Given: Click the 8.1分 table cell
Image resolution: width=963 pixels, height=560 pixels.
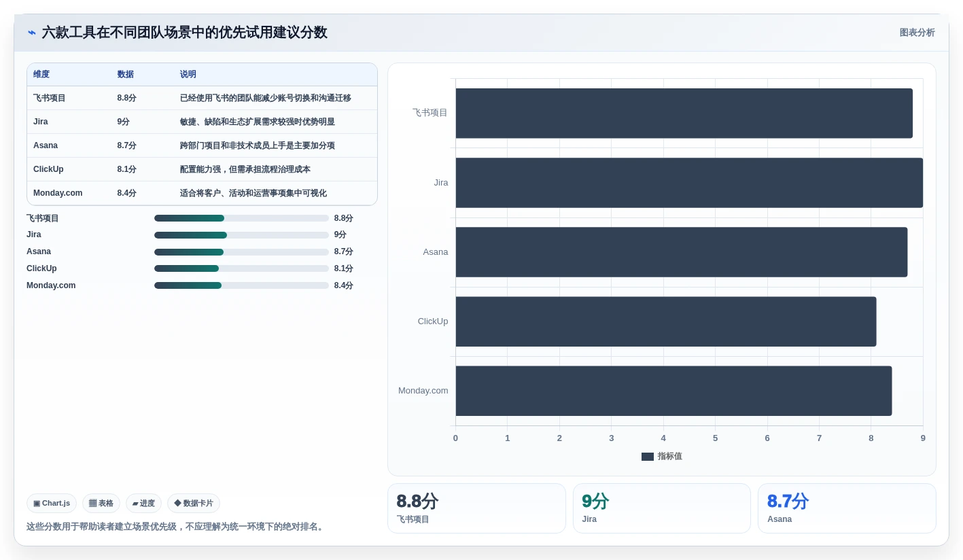Looking at the screenshot, I should (x=126, y=169).
